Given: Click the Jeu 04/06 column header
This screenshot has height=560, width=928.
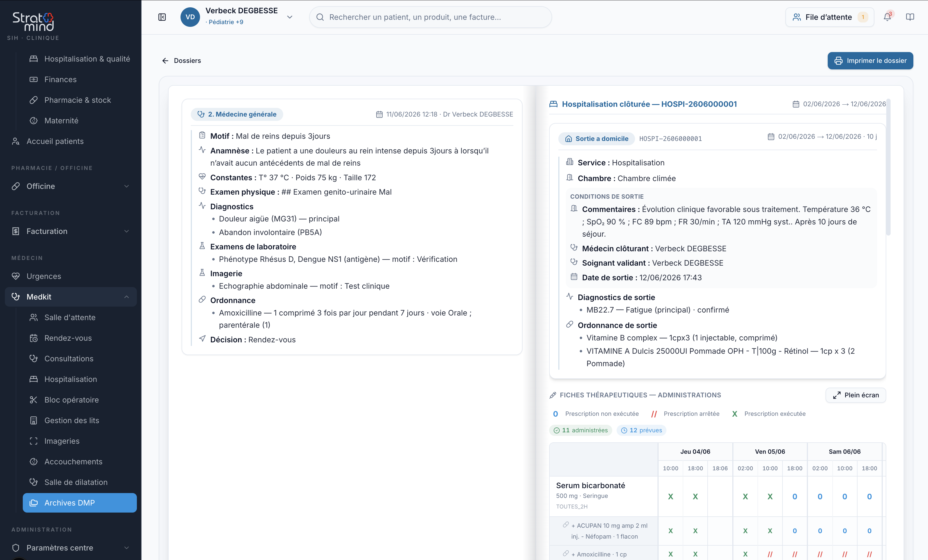Looking at the screenshot, I should pyautogui.click(x=695, y=452).
